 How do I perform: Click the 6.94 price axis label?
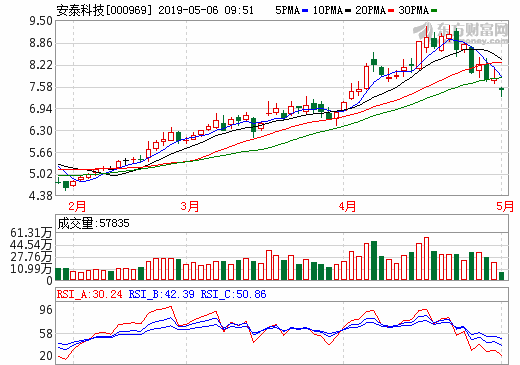41,109
